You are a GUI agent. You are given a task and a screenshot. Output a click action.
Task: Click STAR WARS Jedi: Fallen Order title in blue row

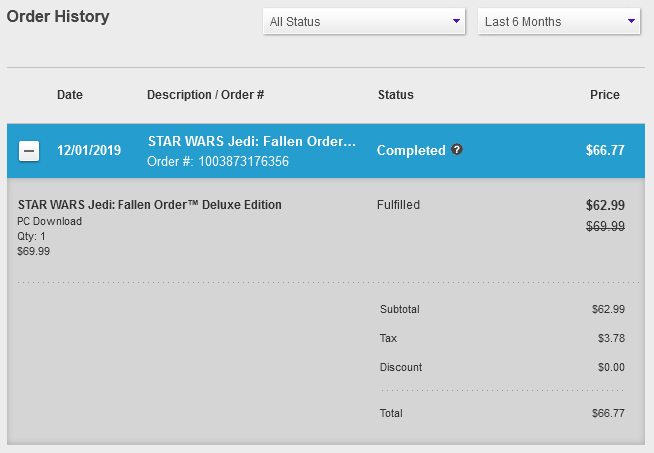pyautogui.click(x=252, y=141)
